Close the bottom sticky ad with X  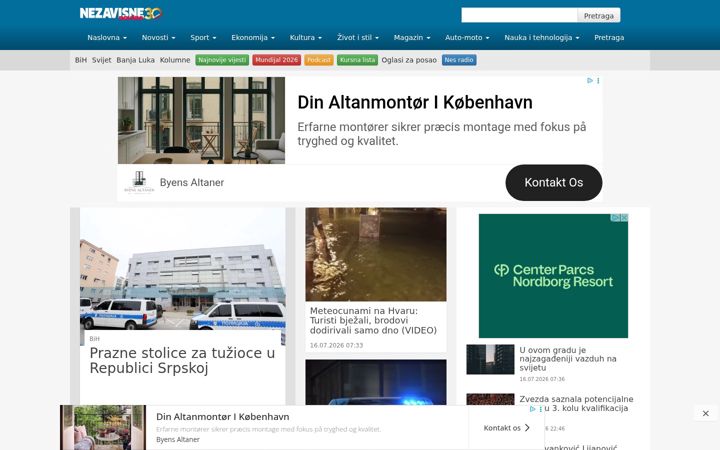pos(705,414)
